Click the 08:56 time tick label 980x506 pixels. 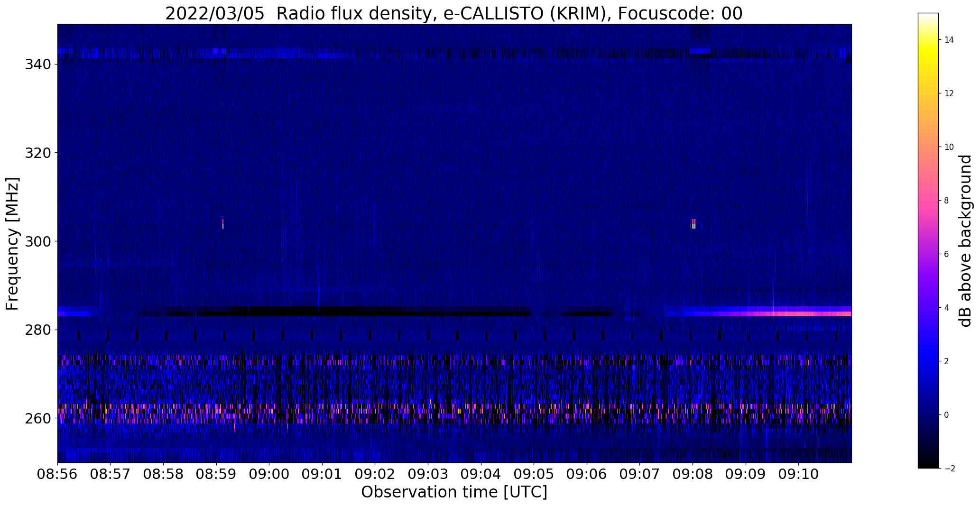[57, 474]
